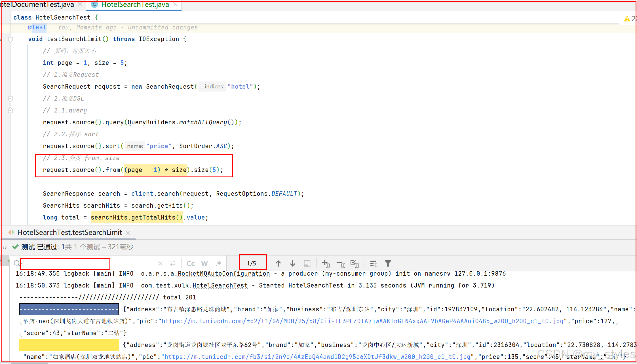Add selection for next occurrence icon

click(326, 263)
